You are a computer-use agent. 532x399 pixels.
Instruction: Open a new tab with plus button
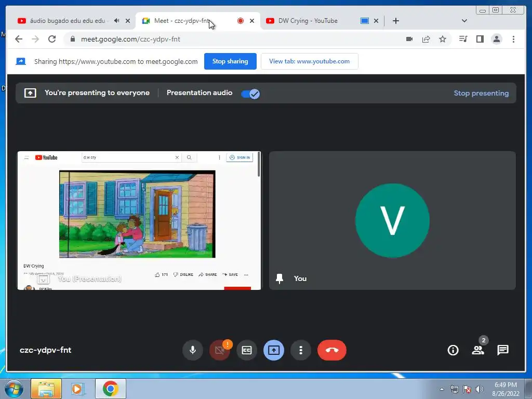tap(395, 21)
